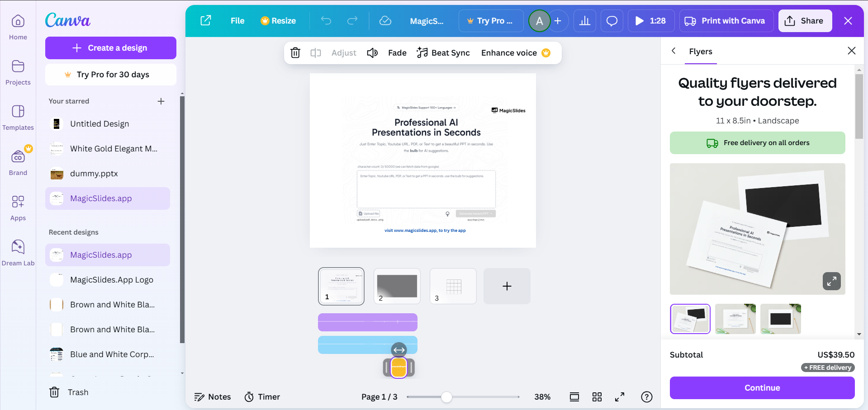Select the blue audio track
The width and height of the screenshot is (868, 410).
(x=368, y=345)
